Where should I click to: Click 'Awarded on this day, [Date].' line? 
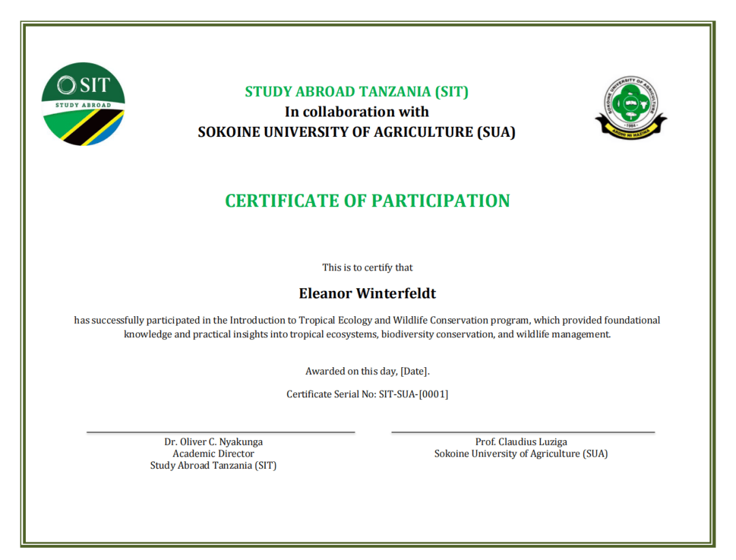click(x=367, y=371)
